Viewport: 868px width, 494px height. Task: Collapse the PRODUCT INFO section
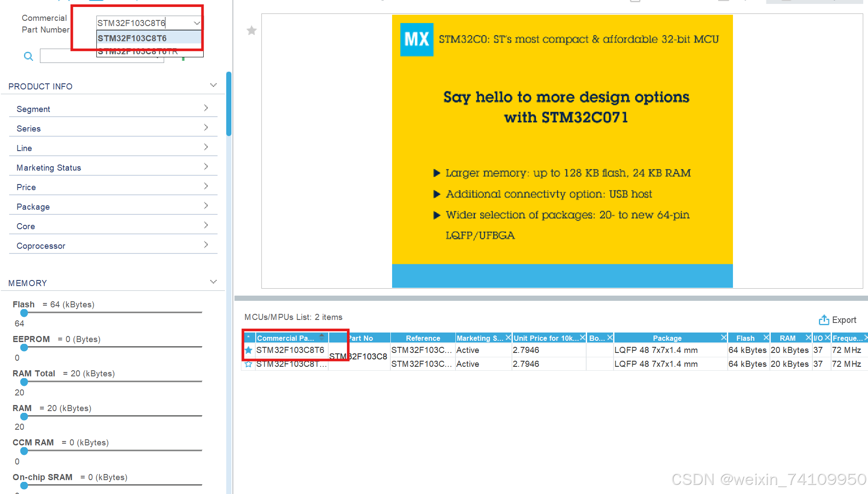[213, 86]
